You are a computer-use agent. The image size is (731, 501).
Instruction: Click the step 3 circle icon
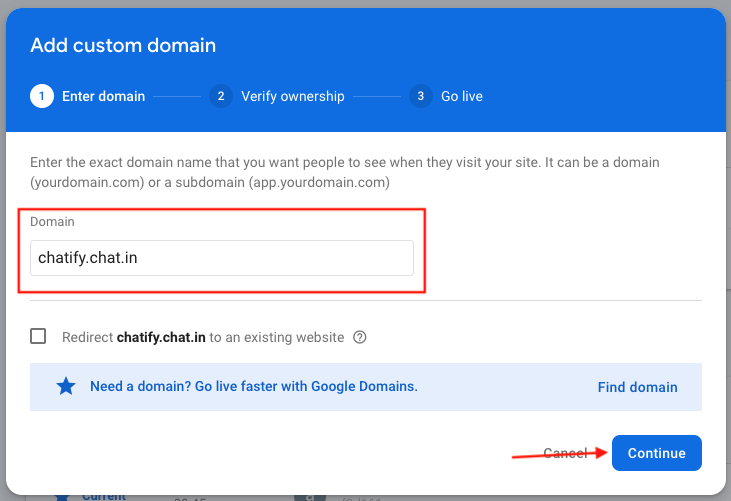[x=421, y=96]
